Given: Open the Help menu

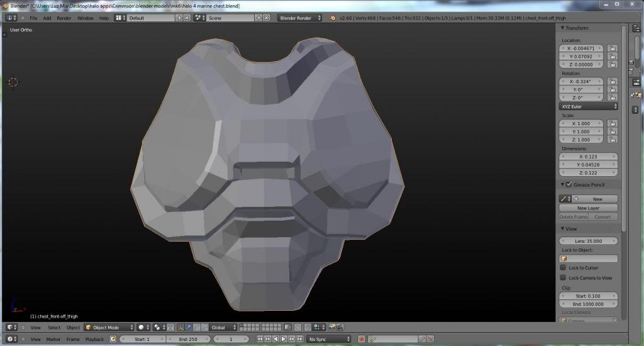Looking at the screenshot, I should pos(104,18).
